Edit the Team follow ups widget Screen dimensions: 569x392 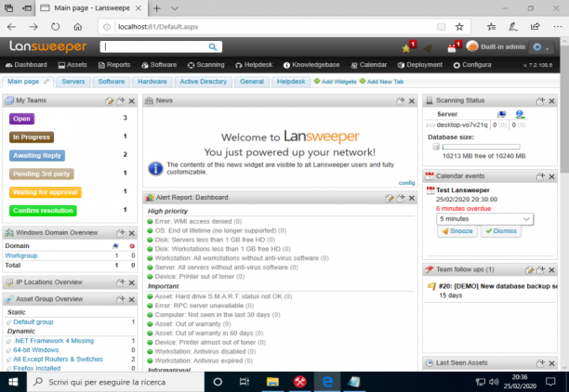[529, 269]
